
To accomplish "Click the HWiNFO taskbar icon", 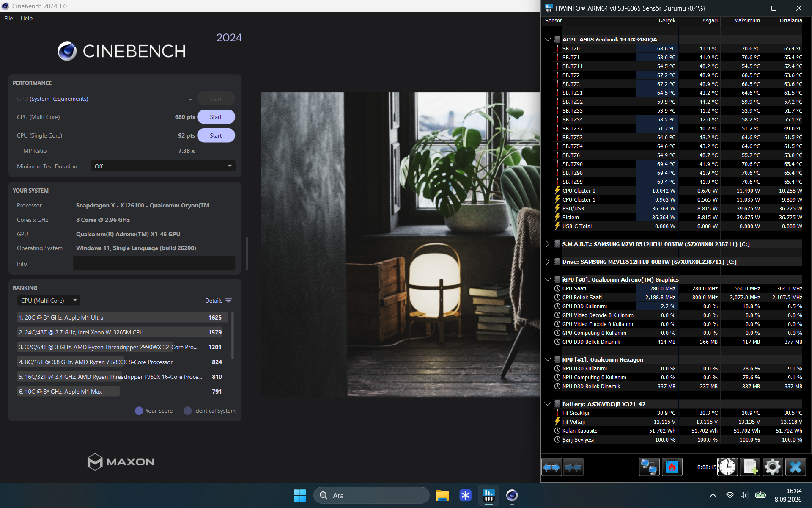I will [489, 495].
